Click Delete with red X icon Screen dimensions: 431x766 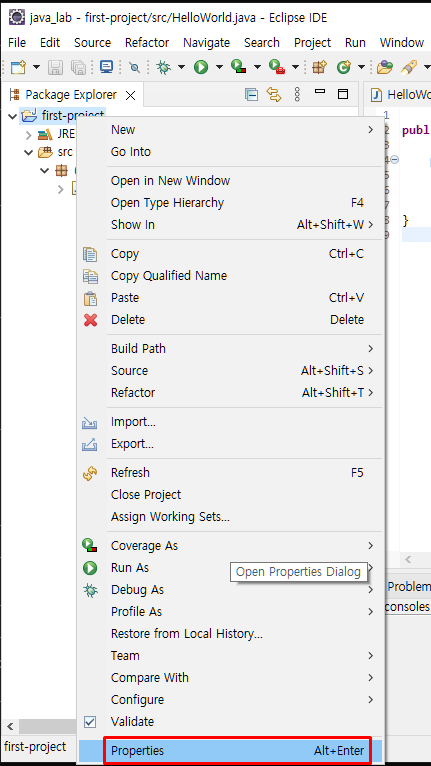[x=230, y=320]
